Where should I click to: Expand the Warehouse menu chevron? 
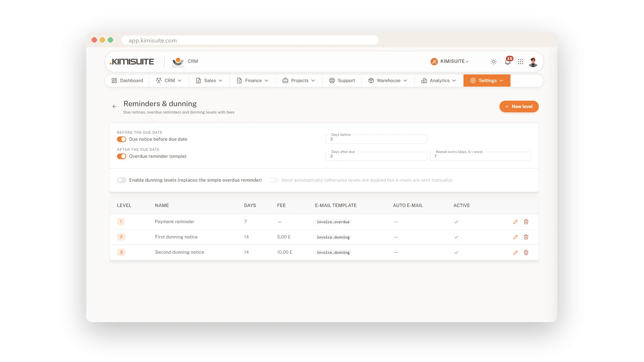coord(405,80)
